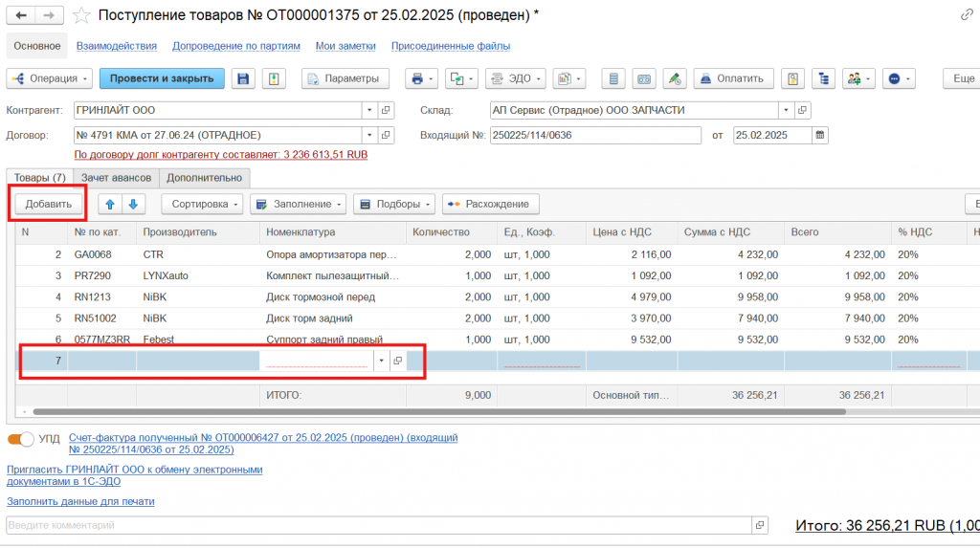This screenshot has height=548, width=980.
Task: Toggle the УПД switch
Action: (x=20, y=438)
